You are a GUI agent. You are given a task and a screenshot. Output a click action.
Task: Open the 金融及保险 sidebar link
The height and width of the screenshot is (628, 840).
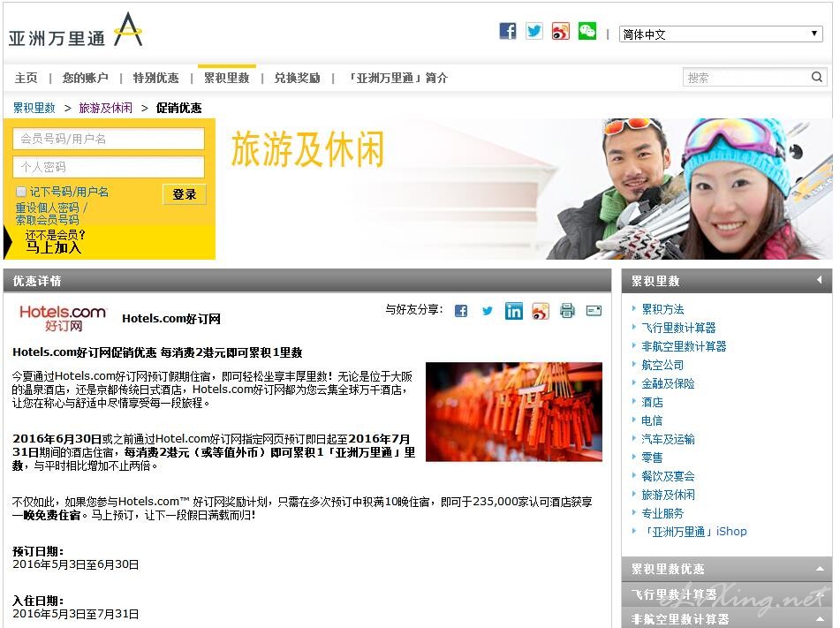point(668,383)
